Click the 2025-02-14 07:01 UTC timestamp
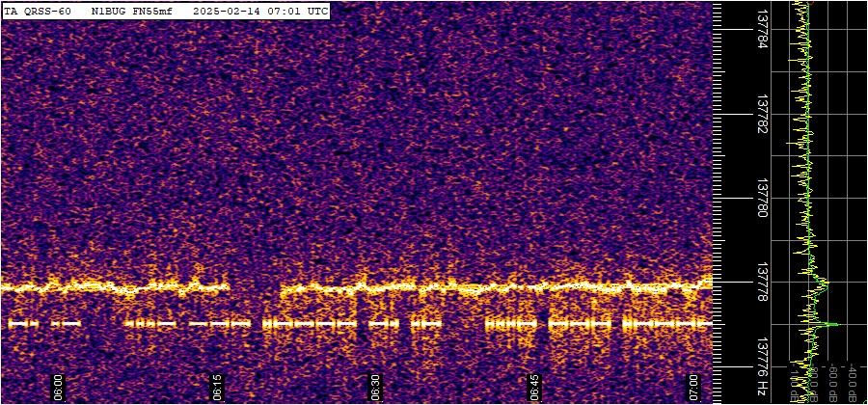This screenshot has width=868, height=405. pos(260,11)
